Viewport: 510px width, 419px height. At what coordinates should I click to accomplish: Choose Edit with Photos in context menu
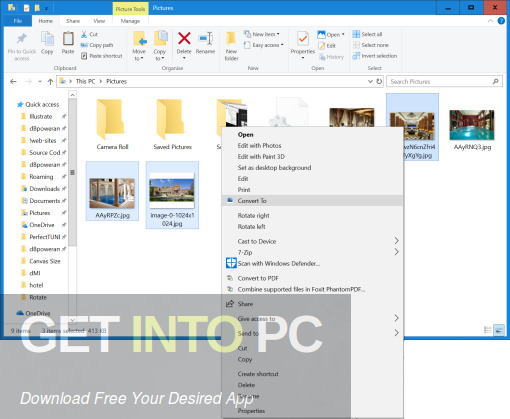click(312, 146)
